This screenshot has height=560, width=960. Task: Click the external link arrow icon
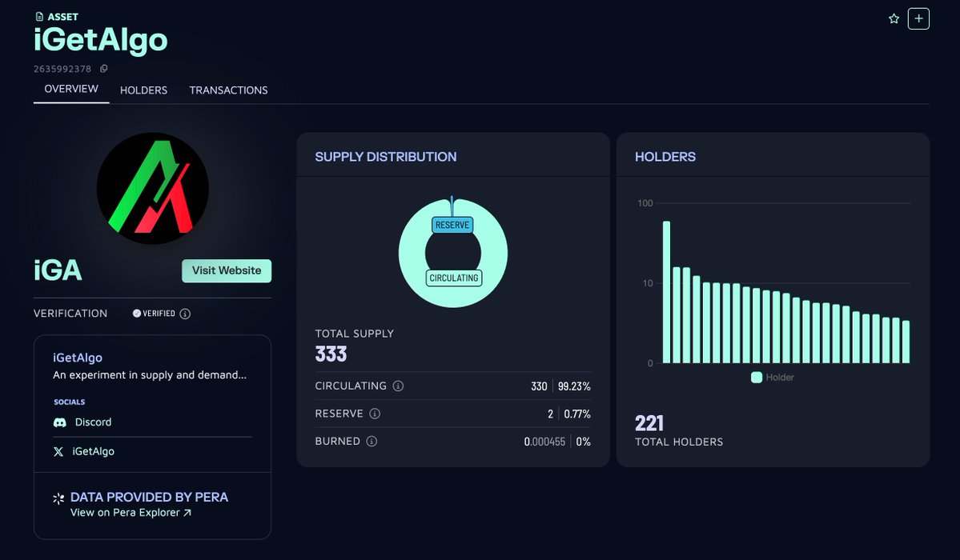pos(187,513)
